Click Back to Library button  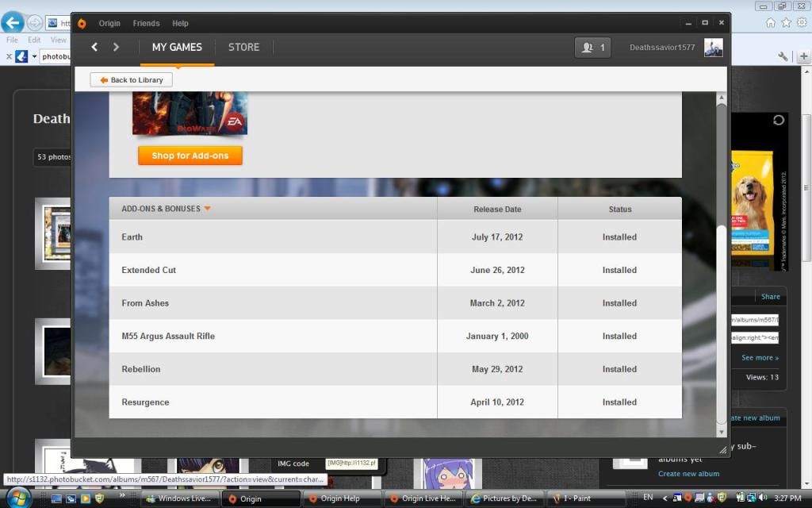tap(131, 80)
